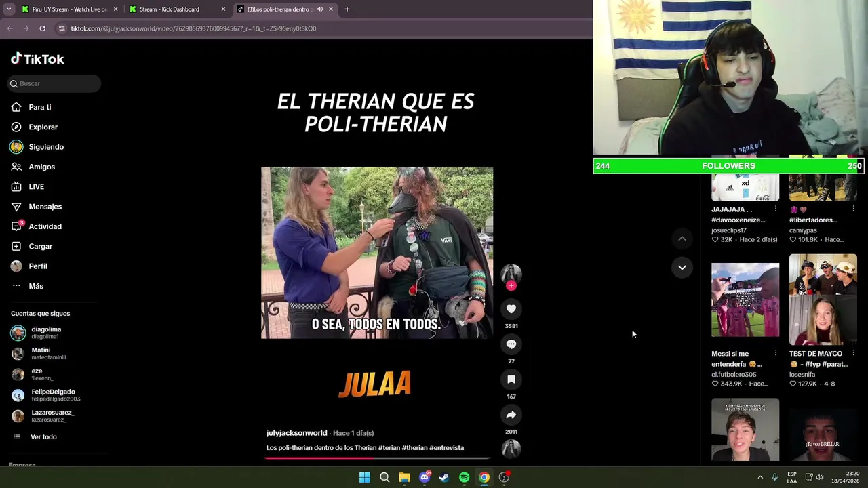
Task: Click the camiypas username
Action: tap(803, 230)
